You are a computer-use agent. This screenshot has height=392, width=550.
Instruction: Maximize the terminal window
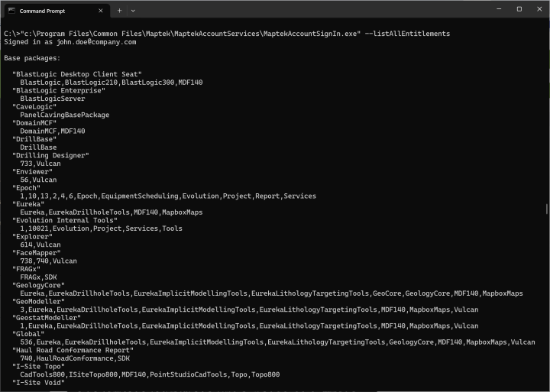519,9
